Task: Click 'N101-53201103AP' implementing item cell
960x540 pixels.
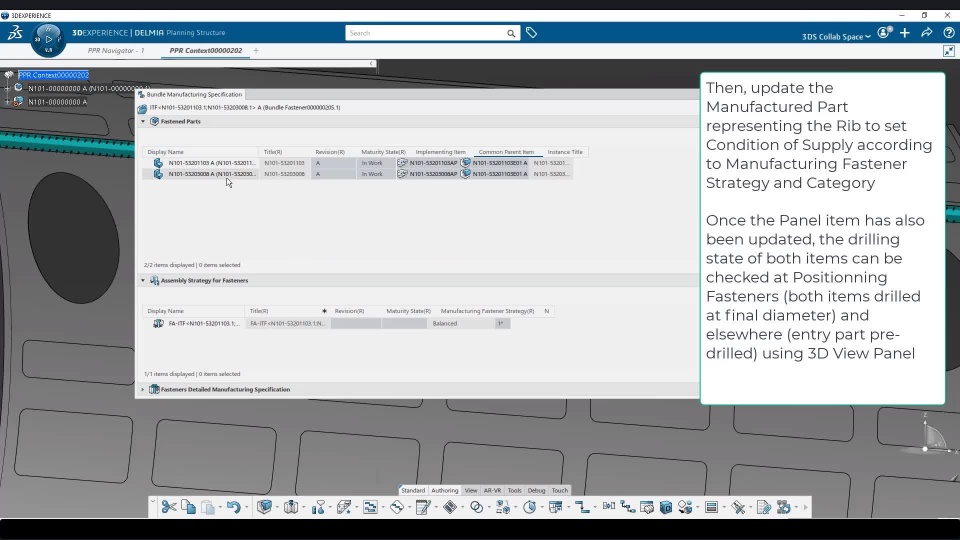Action: coord(433,163)
